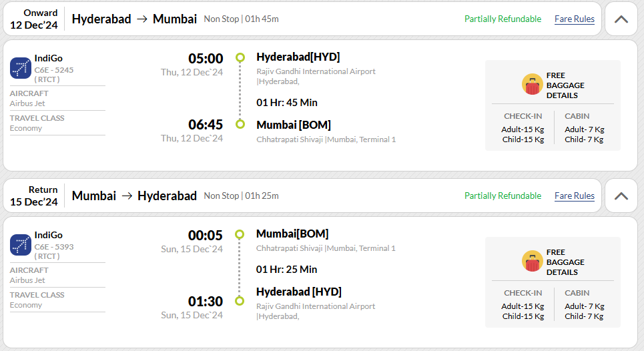Click Partially Refundable label on onward flight
644x351 pixels.
(x=503, y=19)
